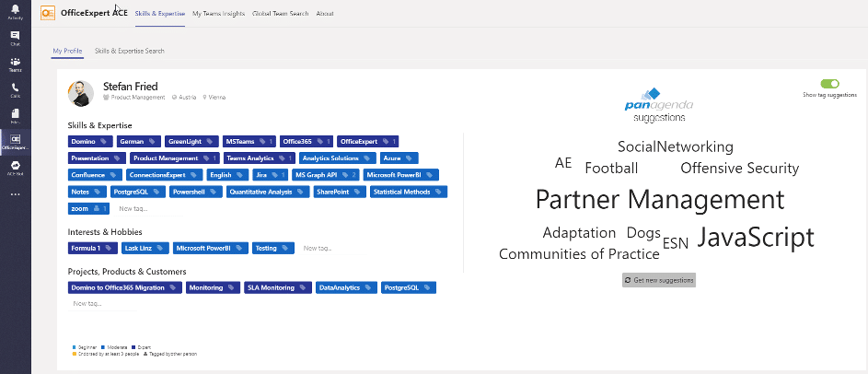The image size is (868, 374).
Task: Click Stefan Fried's profile photo
Action: 81,93
